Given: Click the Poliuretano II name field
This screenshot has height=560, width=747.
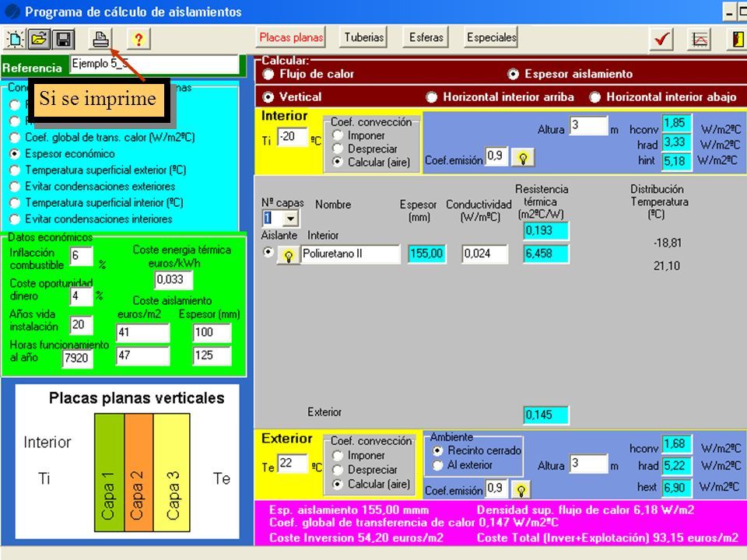Looking at the screenshot, I should tap(351, 254).
